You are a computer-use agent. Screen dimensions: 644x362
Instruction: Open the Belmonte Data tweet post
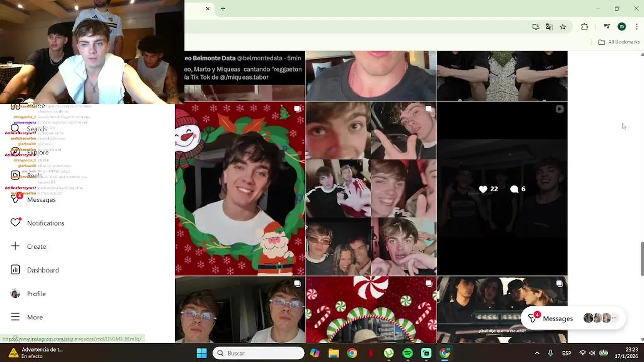pos(245,76)
